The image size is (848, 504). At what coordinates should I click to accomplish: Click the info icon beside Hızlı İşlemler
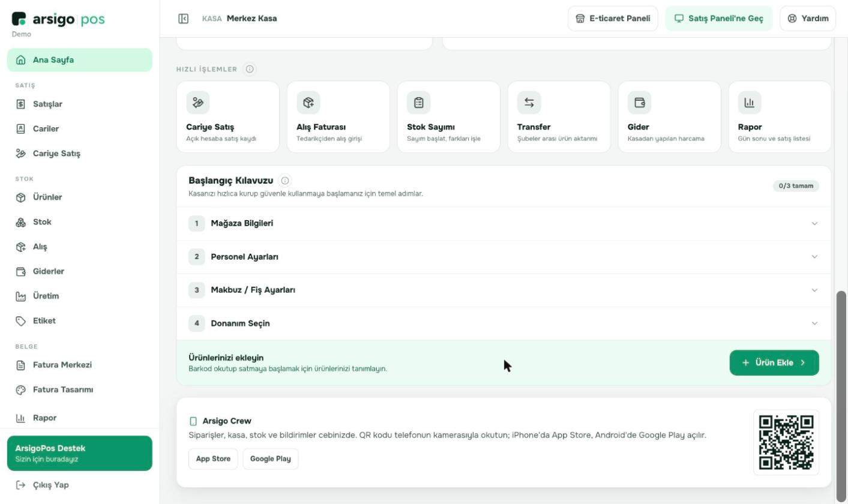point(250,69)
